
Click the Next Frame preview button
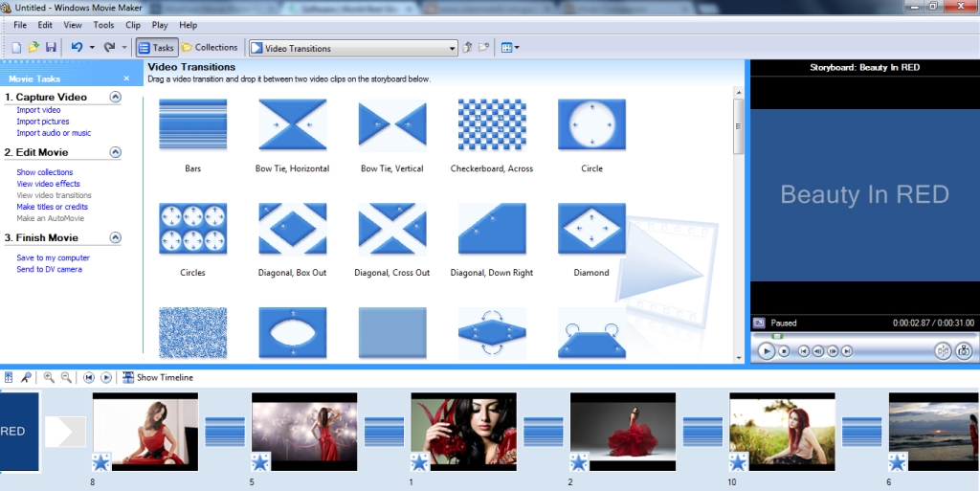[833, 351]
